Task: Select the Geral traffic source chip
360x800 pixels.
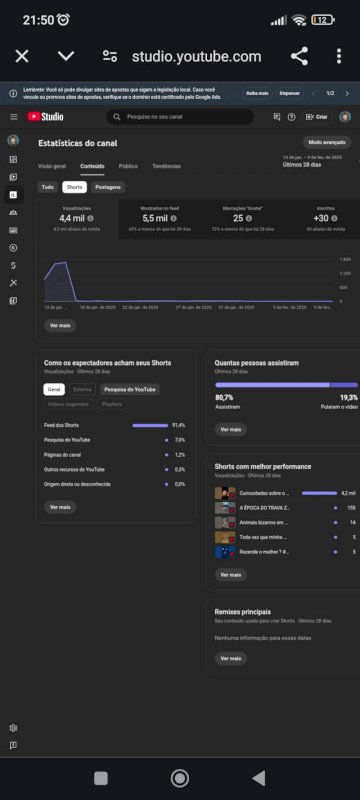Action: click(x=54, y=389)
